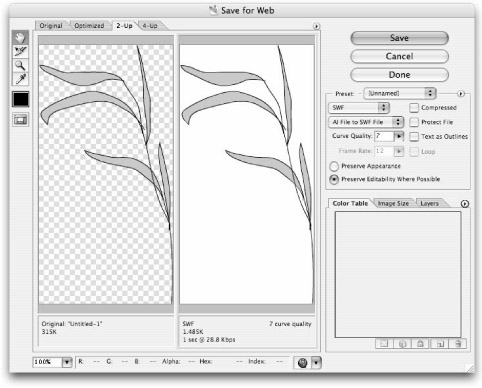Select the Slice Select tool

[x=20, y=51]
